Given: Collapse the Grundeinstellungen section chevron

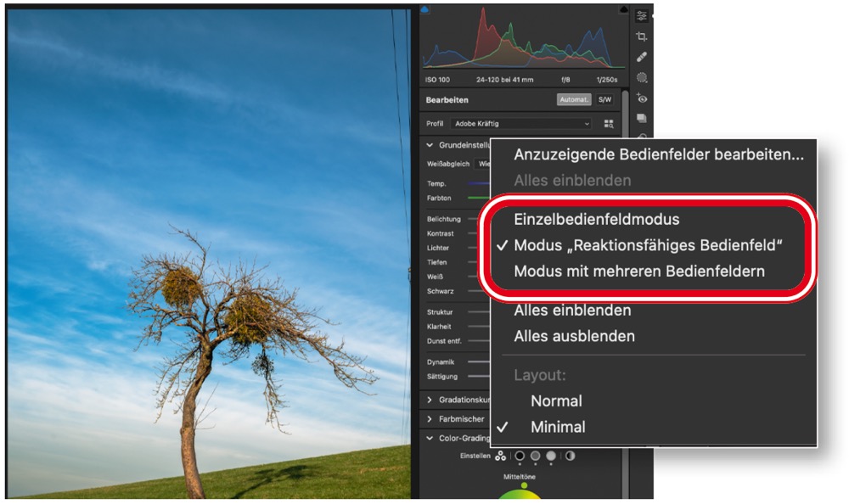Looking at the screenshot, I should (x=430, y=145).
